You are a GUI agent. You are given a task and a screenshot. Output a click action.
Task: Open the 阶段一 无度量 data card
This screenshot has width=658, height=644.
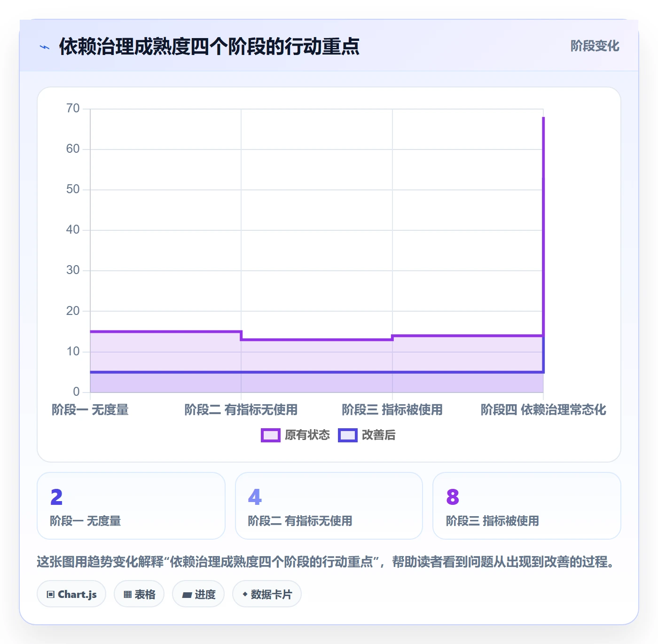tap(131, 506)
